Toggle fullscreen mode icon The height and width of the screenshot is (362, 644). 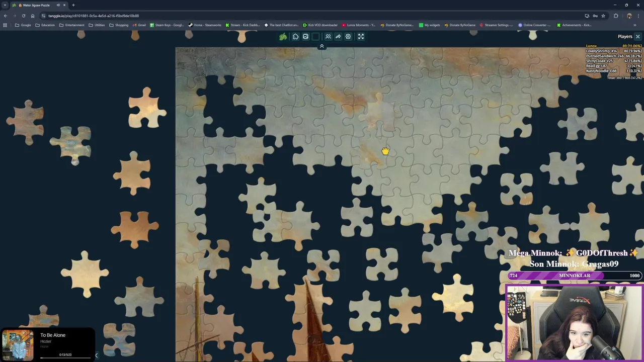(x=361, y=37)
